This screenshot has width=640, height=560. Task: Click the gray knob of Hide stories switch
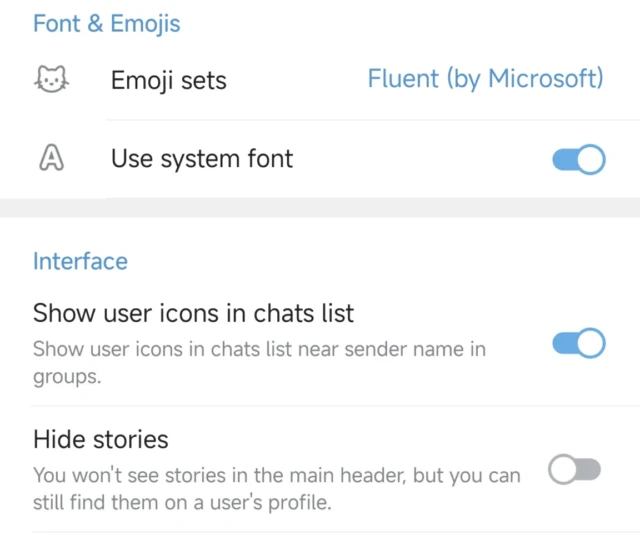(563, 470)
